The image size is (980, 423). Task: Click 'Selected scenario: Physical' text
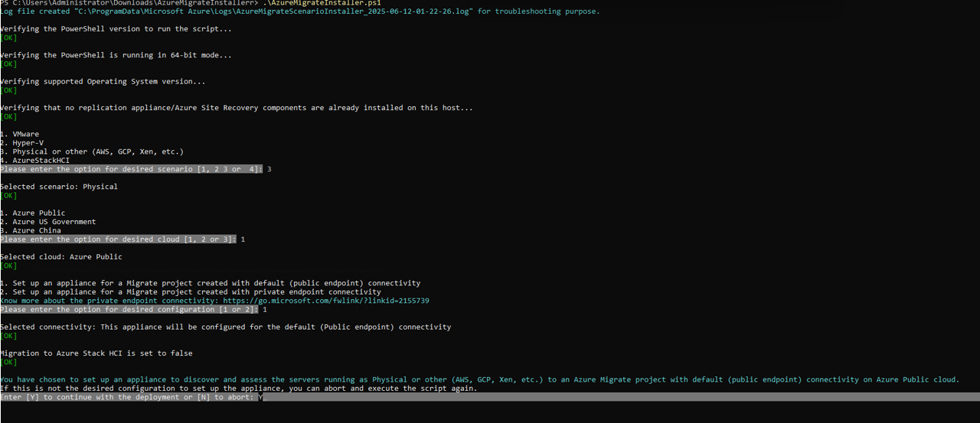coord(59,187)
